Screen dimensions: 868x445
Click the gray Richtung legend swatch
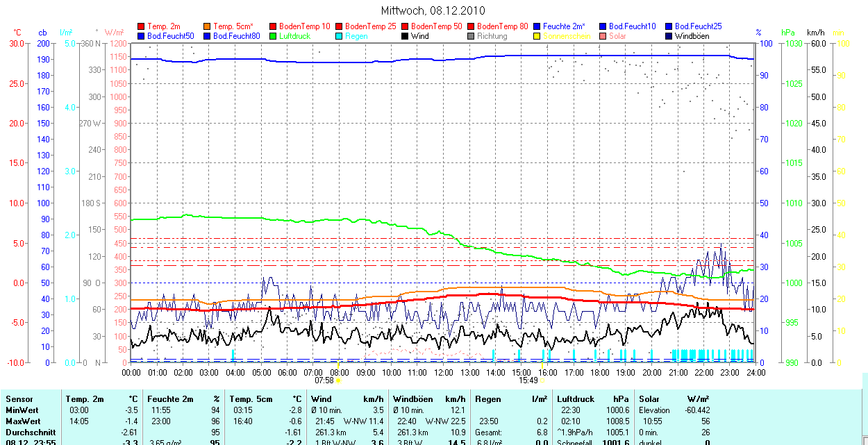[x=471, y=35]
